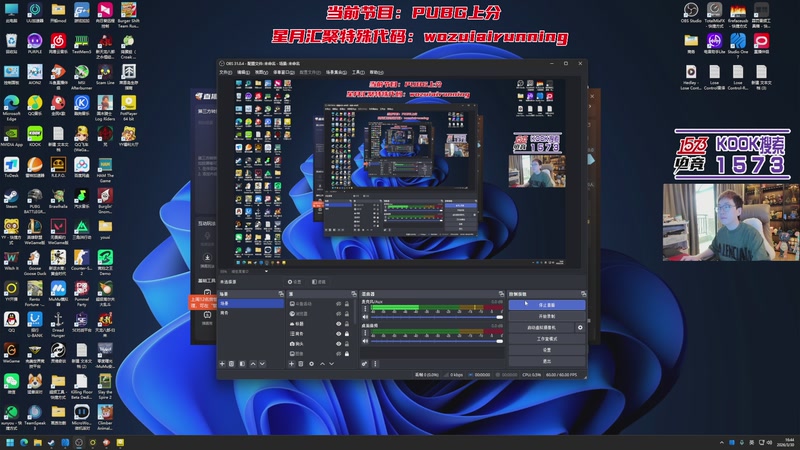The height and width of the screenshot is (450, 800).
Task: Open source properties gear in Sources toolbar
Action: [312, 364]
